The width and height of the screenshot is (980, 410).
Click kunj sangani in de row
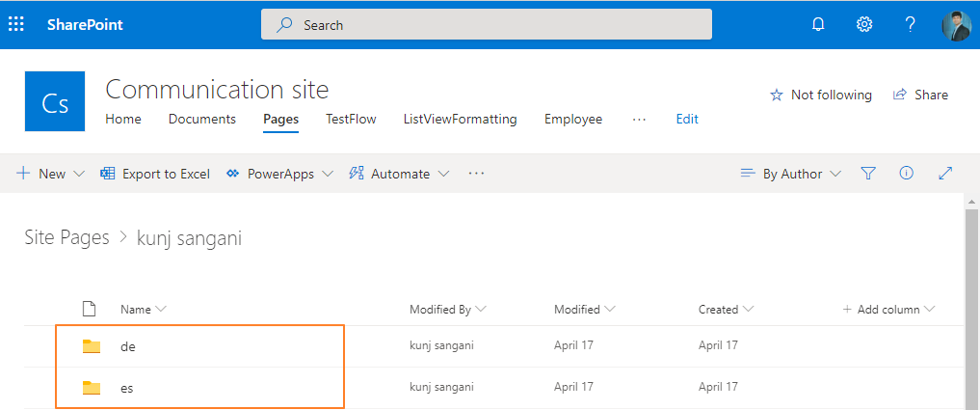[441, 345]
